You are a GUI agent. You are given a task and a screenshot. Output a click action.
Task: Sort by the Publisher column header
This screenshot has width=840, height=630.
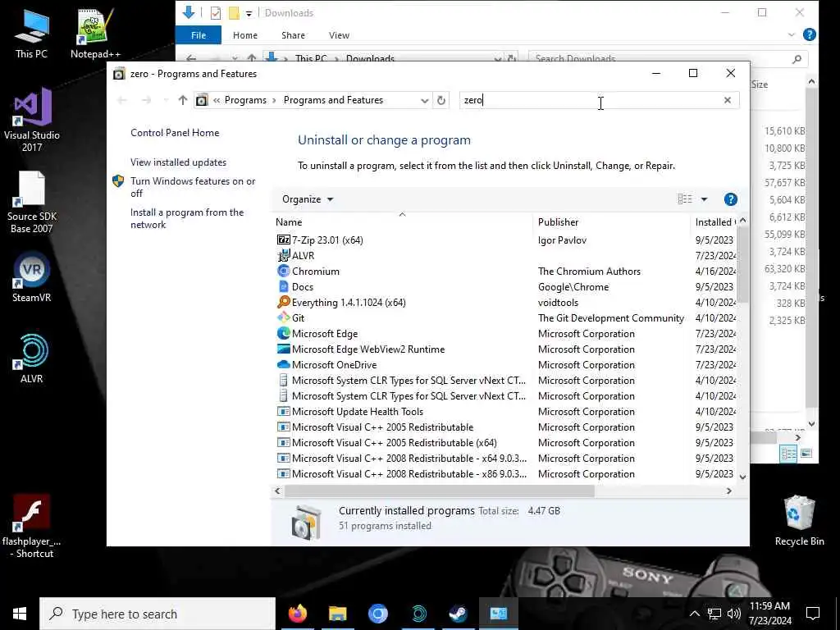click(611, 221)
